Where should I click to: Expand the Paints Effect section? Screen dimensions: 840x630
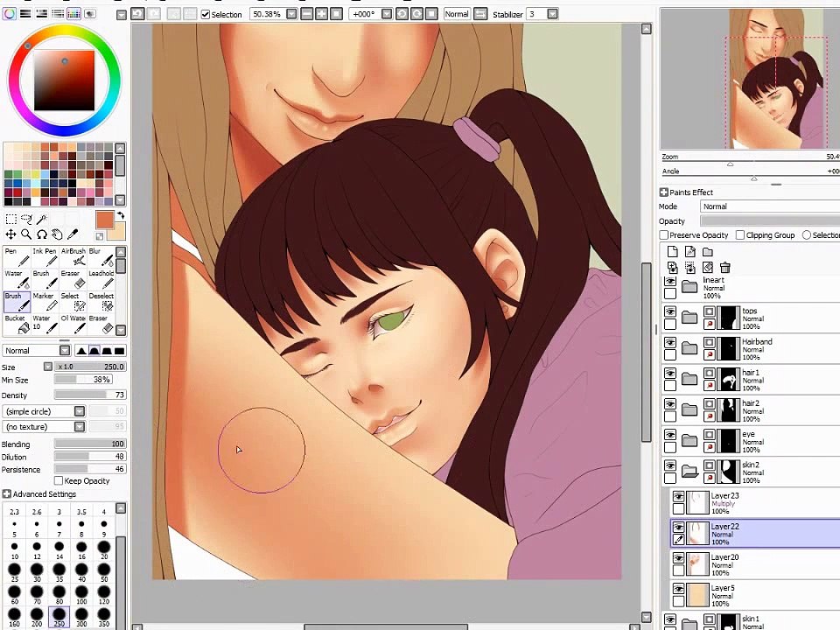click(x=663, y=192)
